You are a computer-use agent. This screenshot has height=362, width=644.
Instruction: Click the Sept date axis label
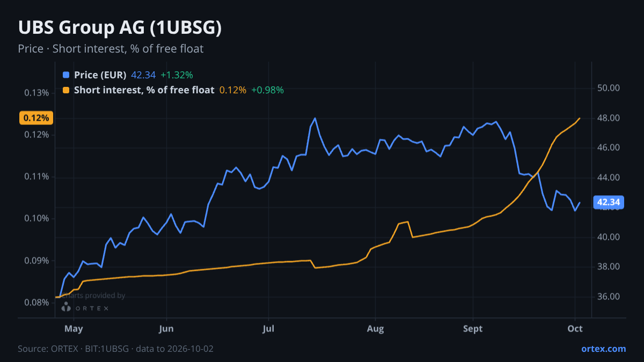click(473, 329)
